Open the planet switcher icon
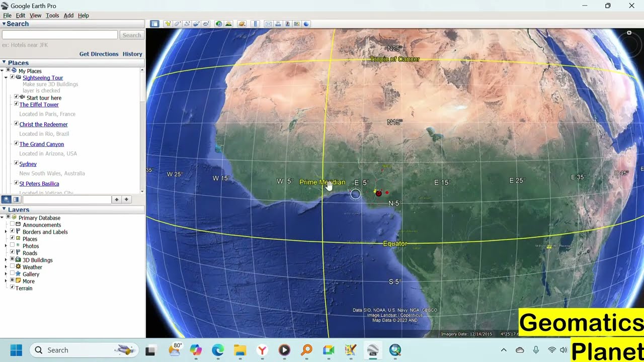644x362 pixels. 242,24
